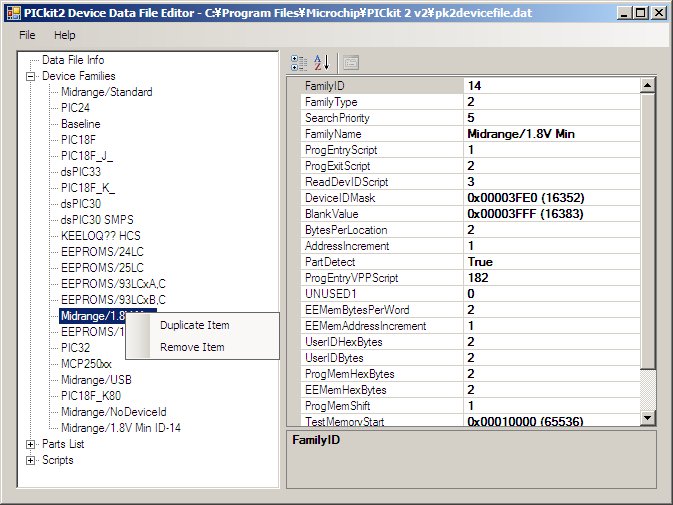673x505 pixels.
Task: Open the Help menu
Action: click(64, 35)
